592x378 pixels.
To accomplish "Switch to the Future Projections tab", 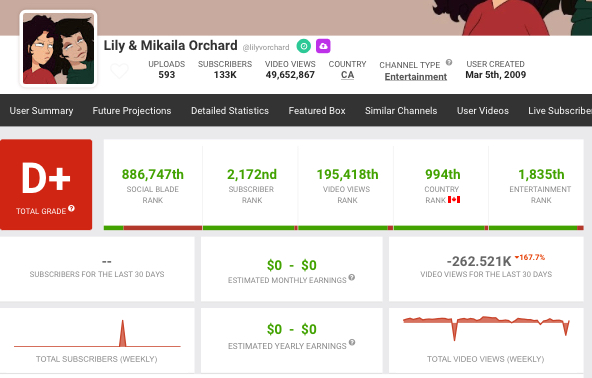I will point(132,111).
